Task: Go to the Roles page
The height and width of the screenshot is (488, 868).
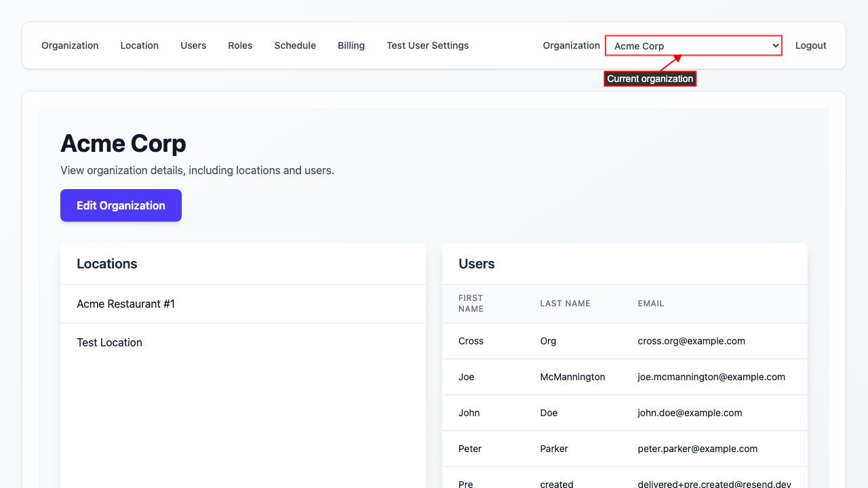Action: tap(240, 45)
